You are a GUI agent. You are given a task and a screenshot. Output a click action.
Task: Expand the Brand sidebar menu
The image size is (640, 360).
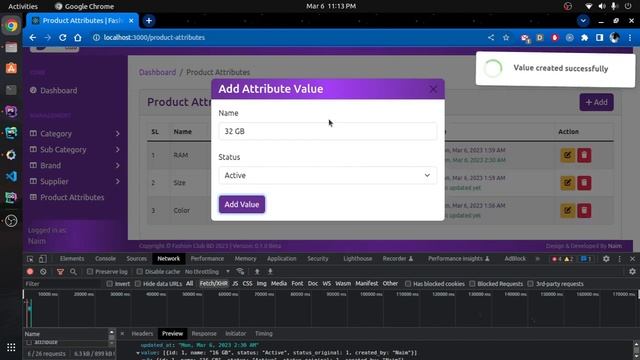(x=75, y=166)
